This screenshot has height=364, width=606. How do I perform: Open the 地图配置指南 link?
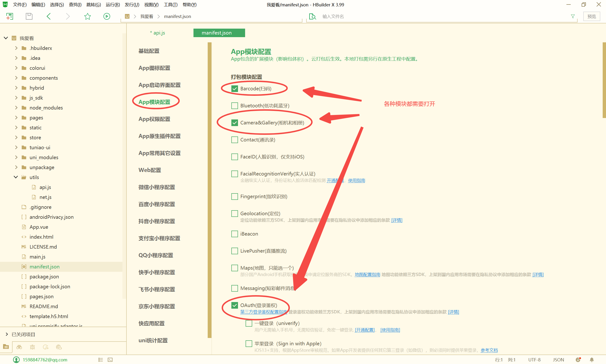click(367, 274)
